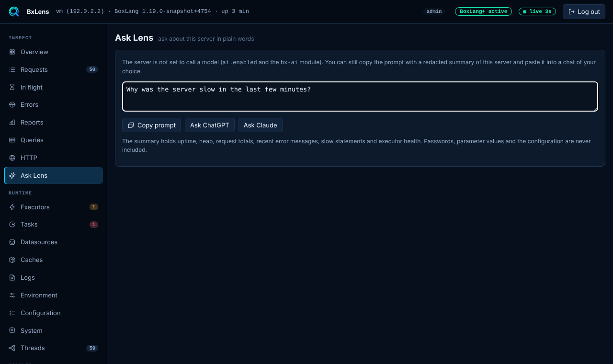Screen dimensions: 613x364
Task: Click the 'bx-ai' module code text
Action: (x=289, y=62)
